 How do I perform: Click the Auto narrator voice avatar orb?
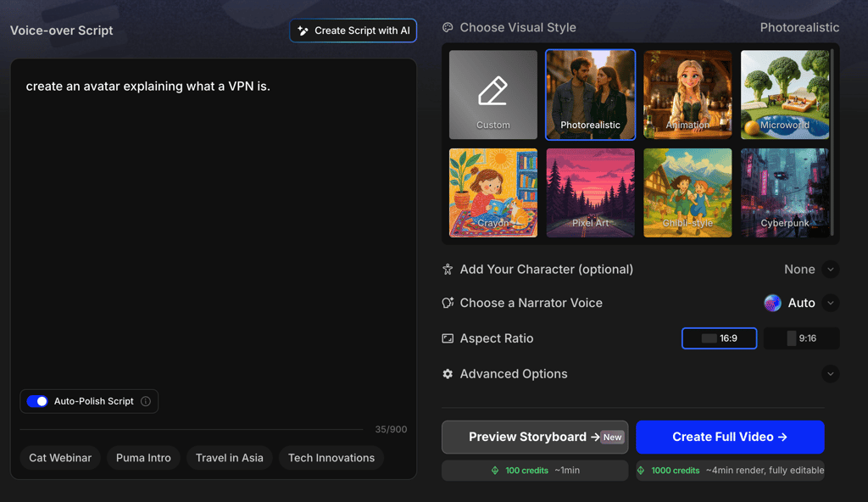tap(772, 303)
